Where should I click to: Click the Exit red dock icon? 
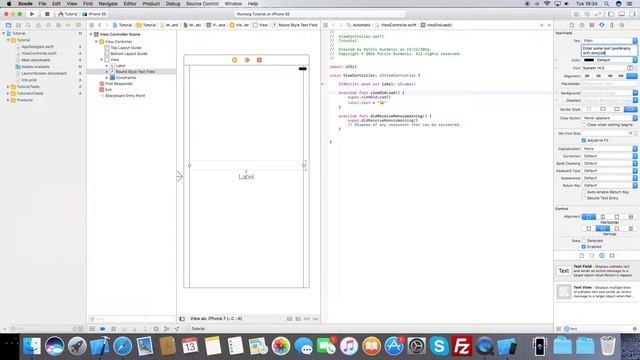(x=259, y=60)
